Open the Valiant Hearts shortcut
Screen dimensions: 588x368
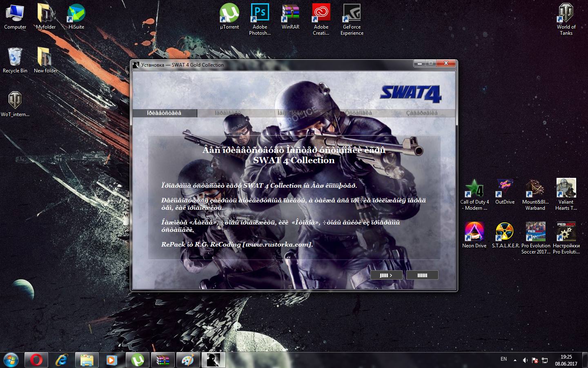[566, 188]
